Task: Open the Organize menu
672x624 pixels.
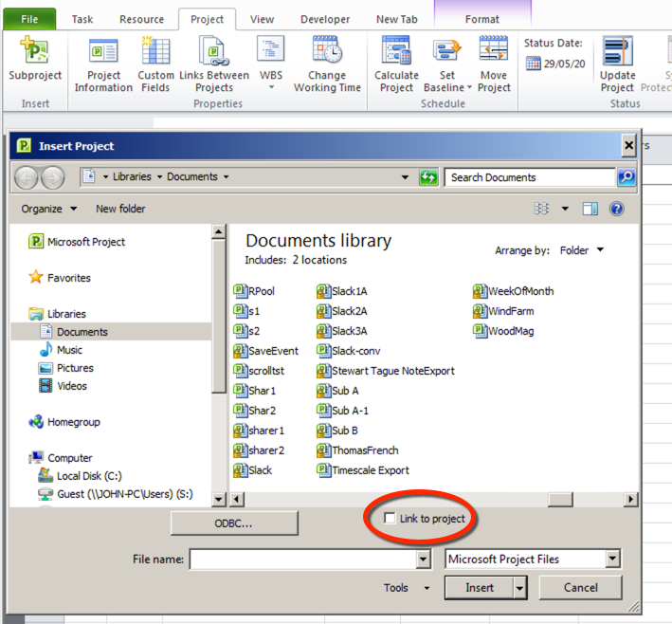Action: [49, 209]
